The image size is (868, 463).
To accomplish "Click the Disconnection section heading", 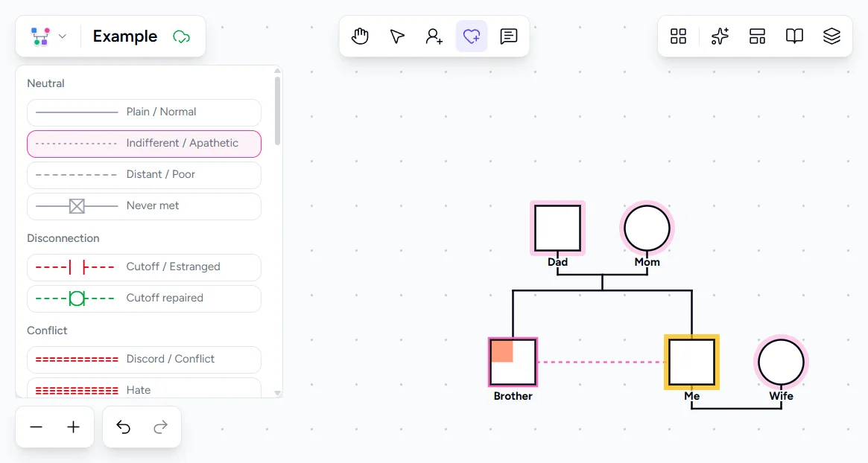I will coord(63,238).
